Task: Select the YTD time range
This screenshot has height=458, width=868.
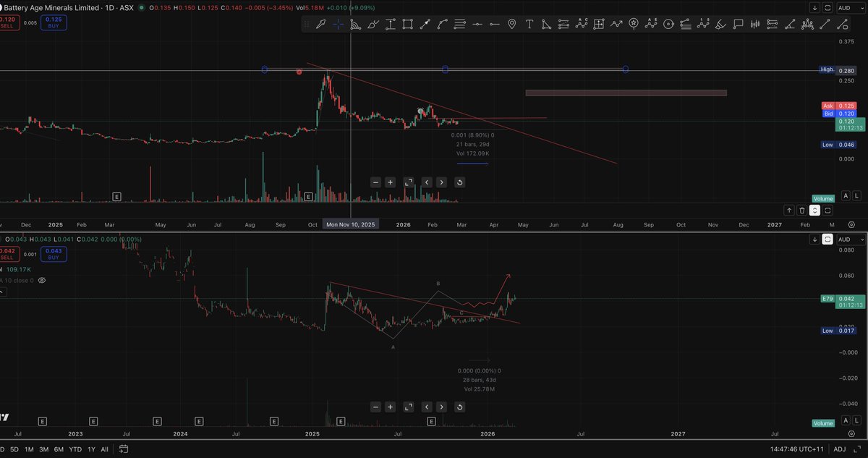Action: [75, 449]
